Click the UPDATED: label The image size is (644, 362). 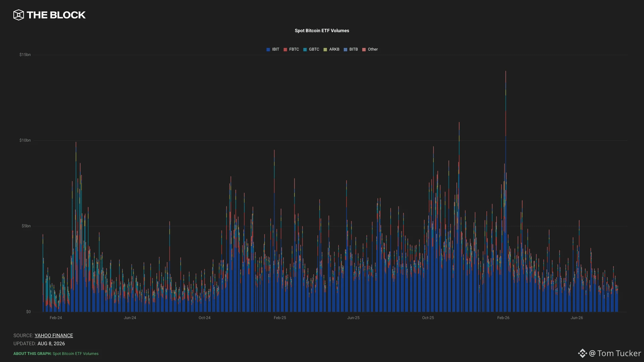(25, 344)
